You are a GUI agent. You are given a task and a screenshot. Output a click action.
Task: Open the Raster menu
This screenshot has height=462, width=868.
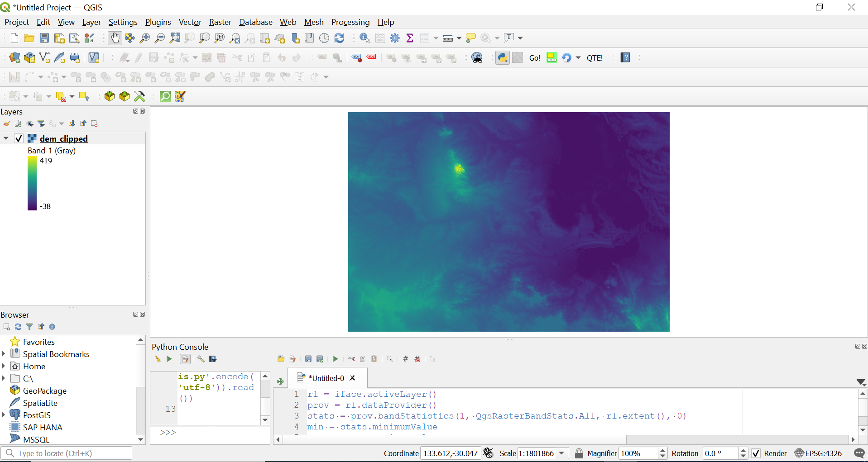[220, 22]
